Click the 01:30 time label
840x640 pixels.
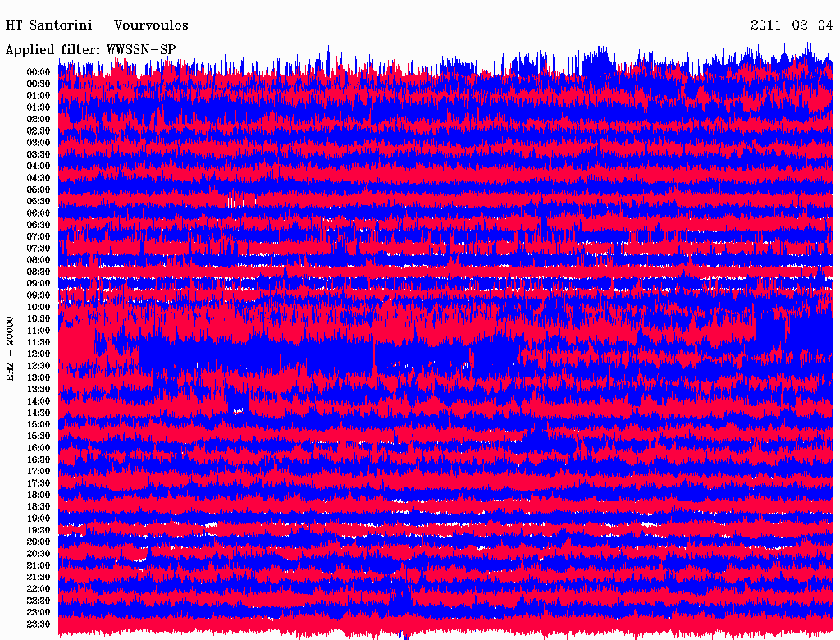click(x=39, y=107)
